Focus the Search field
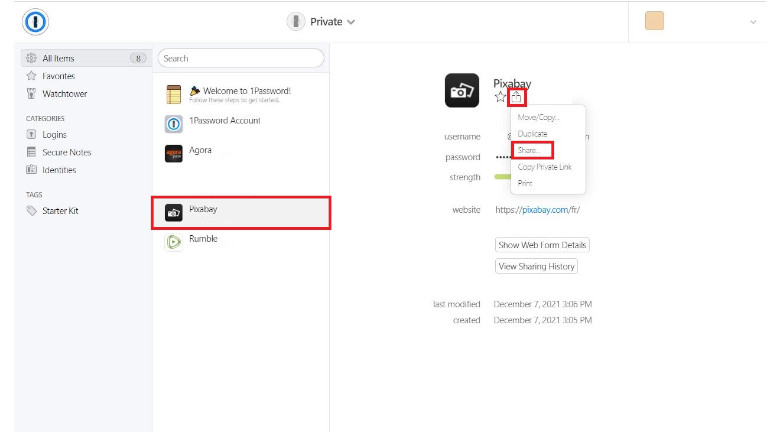 (241, 58)
